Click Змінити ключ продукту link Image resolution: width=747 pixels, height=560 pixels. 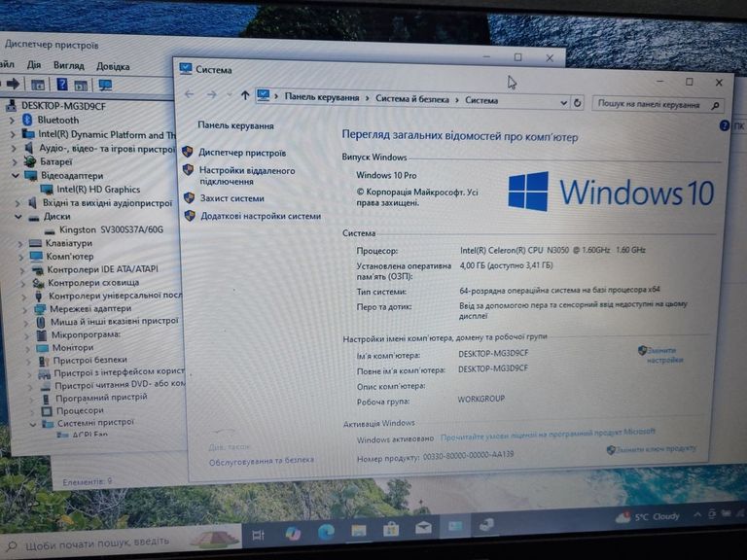click(x=656, y=449)
